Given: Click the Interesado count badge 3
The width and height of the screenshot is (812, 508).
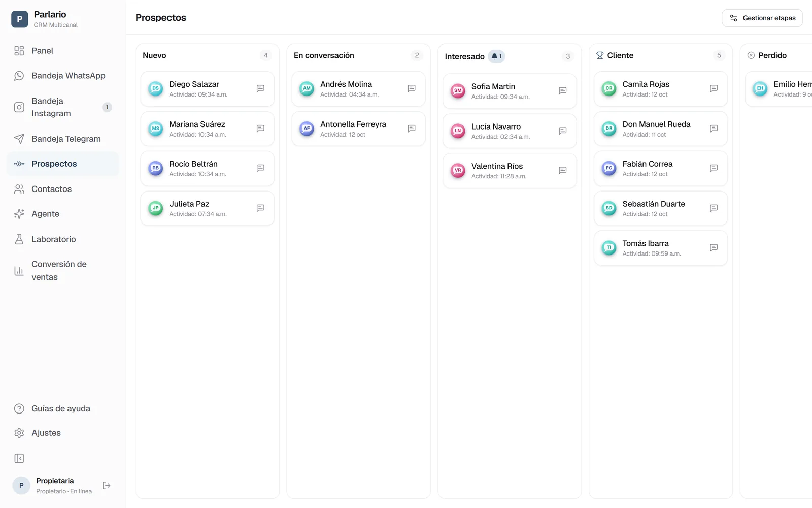Looking at the screenshot, I should (568, 56).
